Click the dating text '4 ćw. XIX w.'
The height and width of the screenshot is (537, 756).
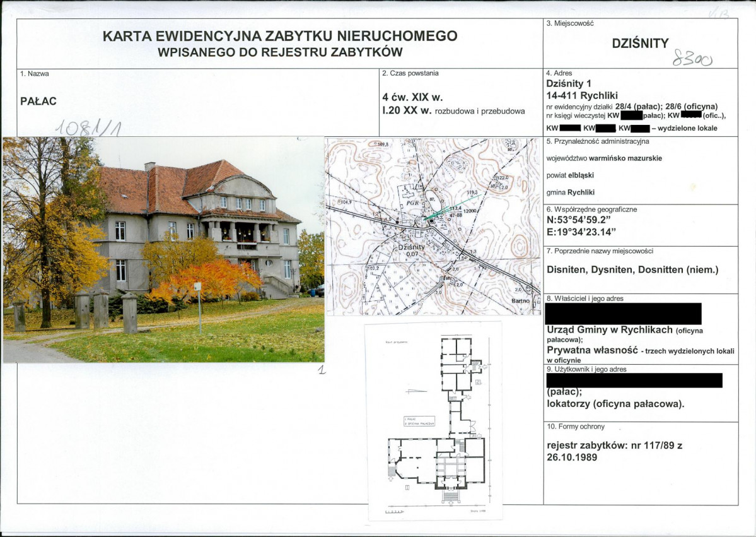[x=412, y=97]
